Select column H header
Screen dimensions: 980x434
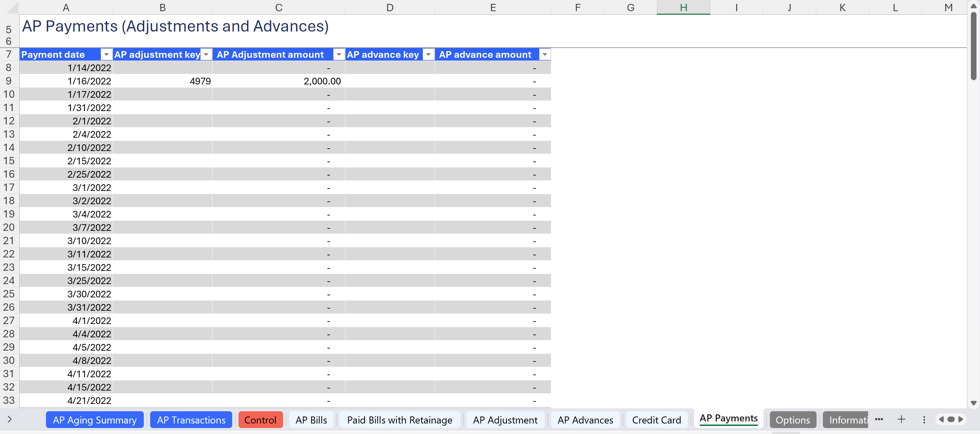[x=683, y=8]
